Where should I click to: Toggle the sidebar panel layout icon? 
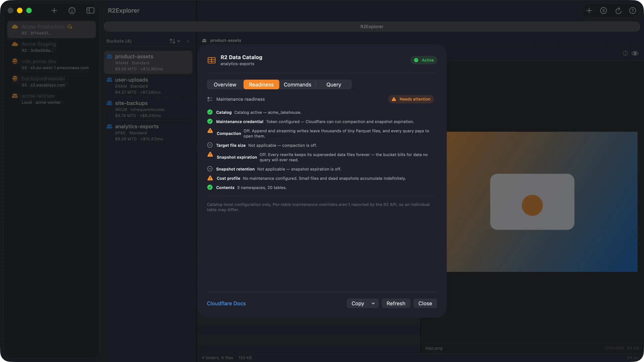90,11
